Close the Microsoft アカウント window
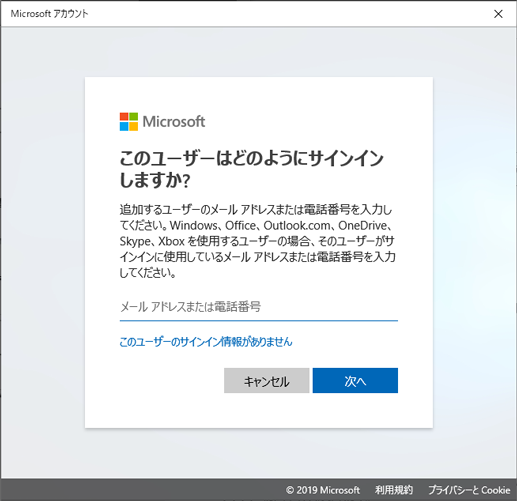 point(498,14)
